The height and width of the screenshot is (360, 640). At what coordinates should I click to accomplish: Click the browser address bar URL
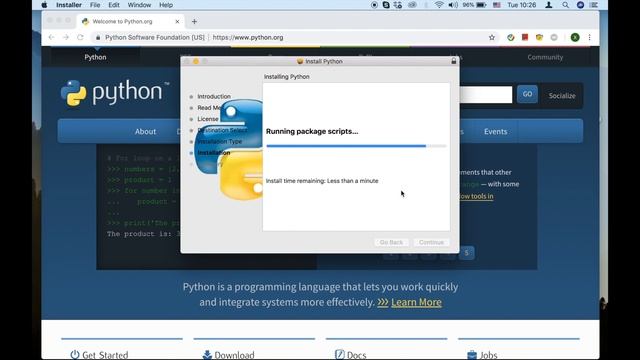tap(248, 37)
